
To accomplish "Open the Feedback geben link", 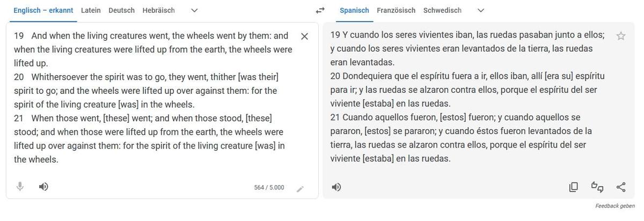I will [615, 206].
